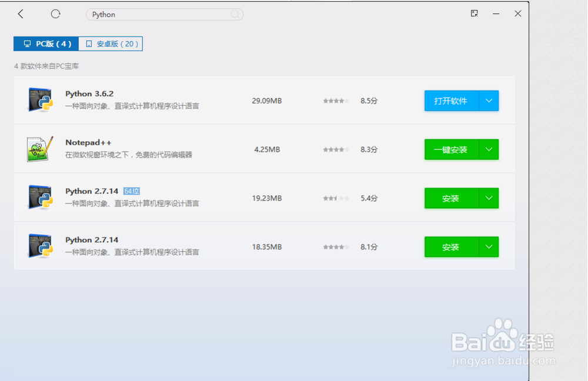Click the 19.23MB size value
This screenshot has height=381, width=588.
click(x=267, y=198)
